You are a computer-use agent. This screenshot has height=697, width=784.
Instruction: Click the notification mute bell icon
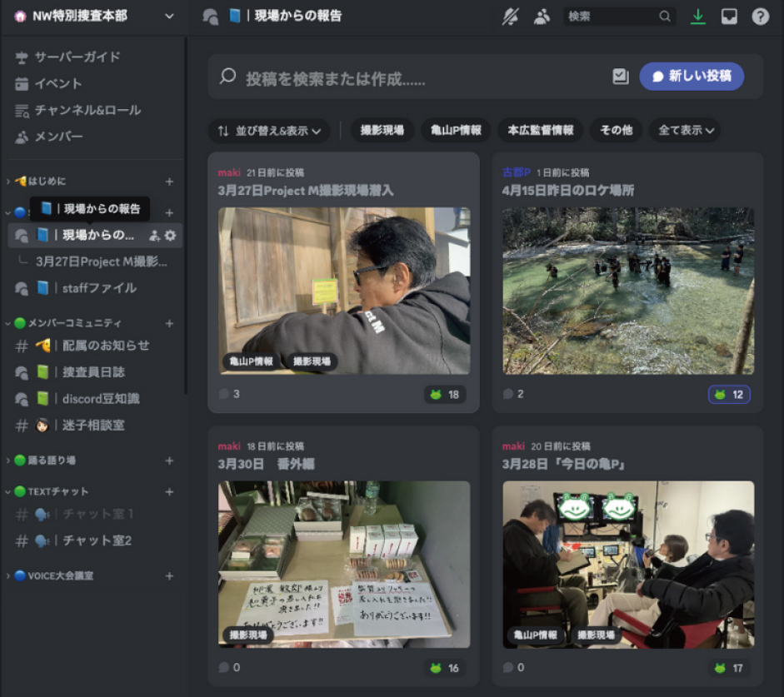point(510,17)
